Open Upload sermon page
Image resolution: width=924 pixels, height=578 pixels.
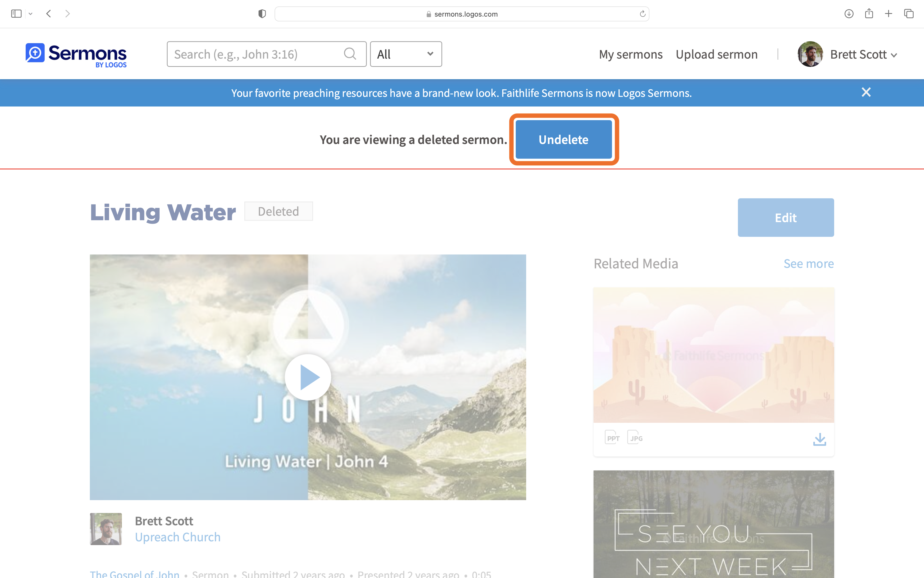click(717, 54)
